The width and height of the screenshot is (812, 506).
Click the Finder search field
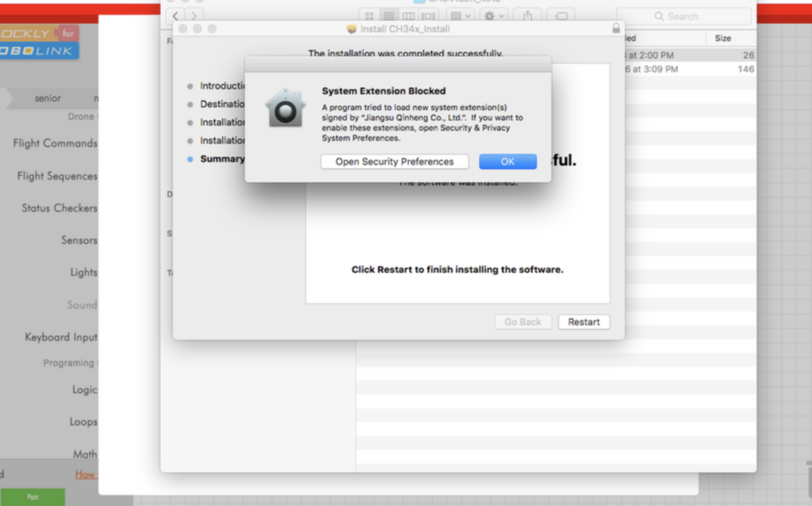[x=684, y=16]
